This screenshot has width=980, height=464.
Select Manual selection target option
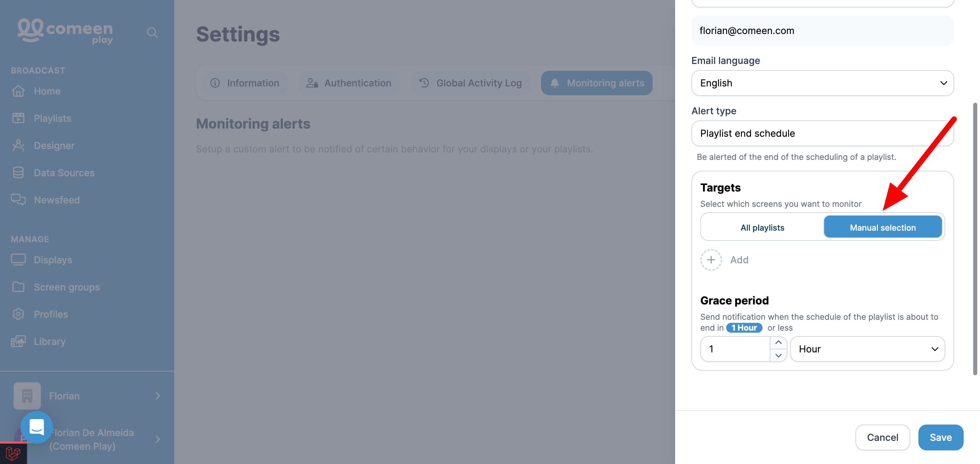click(x=882, y=227)
